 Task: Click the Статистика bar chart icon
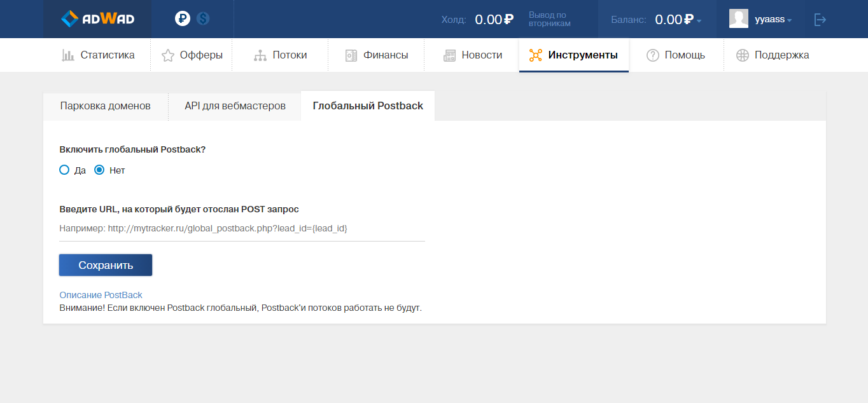[x=68, y=55]
